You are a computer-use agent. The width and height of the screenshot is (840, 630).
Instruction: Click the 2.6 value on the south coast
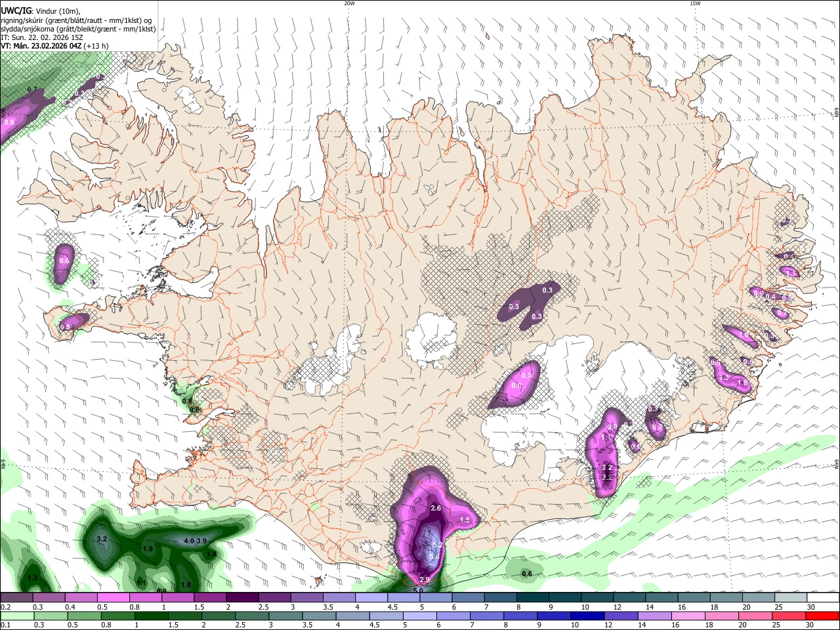click(436, 509)
